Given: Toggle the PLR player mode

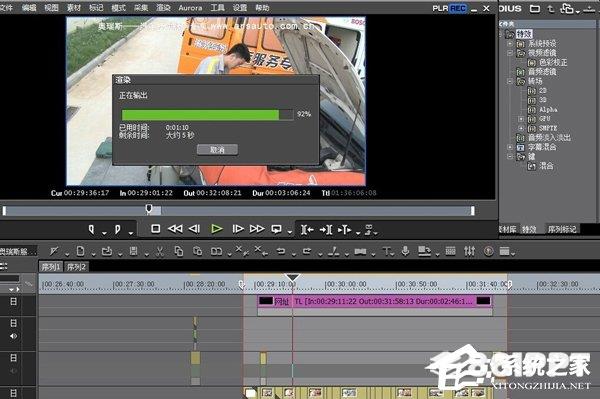Looking at the screenshot, I should pos(440,8).
